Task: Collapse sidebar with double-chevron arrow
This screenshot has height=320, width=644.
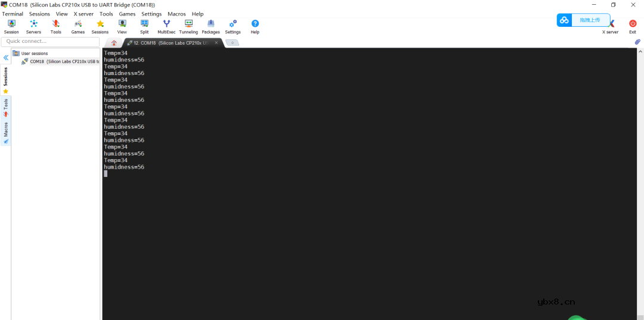Action: pos(6,58)
